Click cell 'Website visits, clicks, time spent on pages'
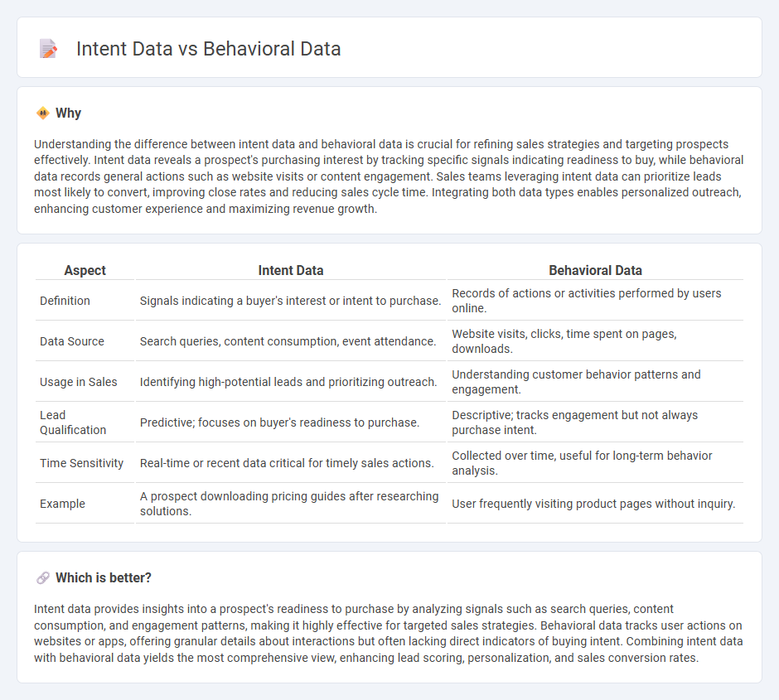779x700 pixels. 595,341
